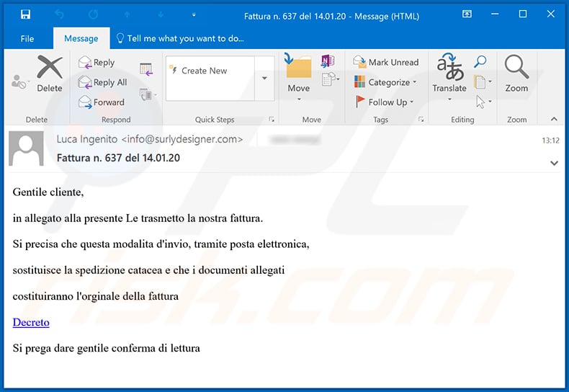
Task: Save the message via the floppy disk icon
Action: coord(25,14)
